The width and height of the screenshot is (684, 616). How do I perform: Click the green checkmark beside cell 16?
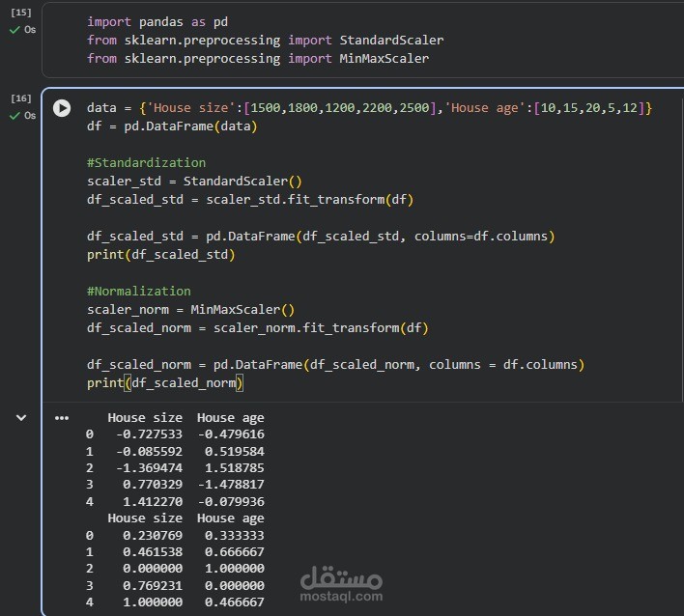(14, 116)
